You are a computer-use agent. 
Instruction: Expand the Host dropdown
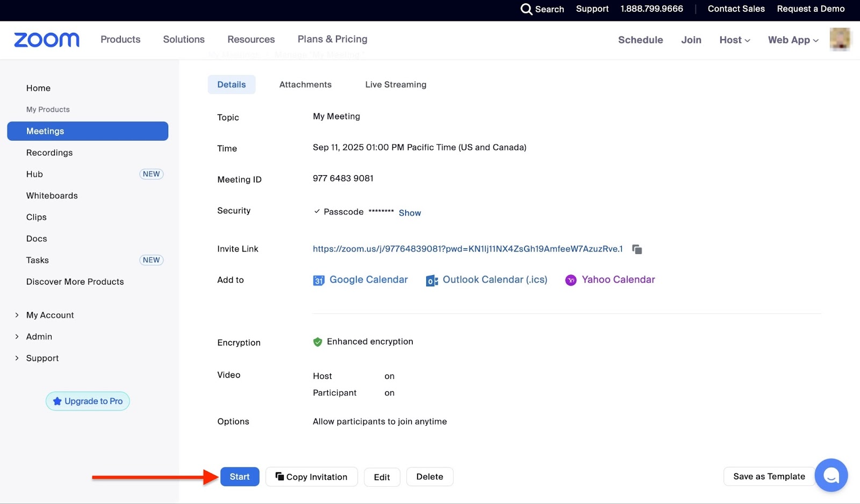(x=735, y=40)
